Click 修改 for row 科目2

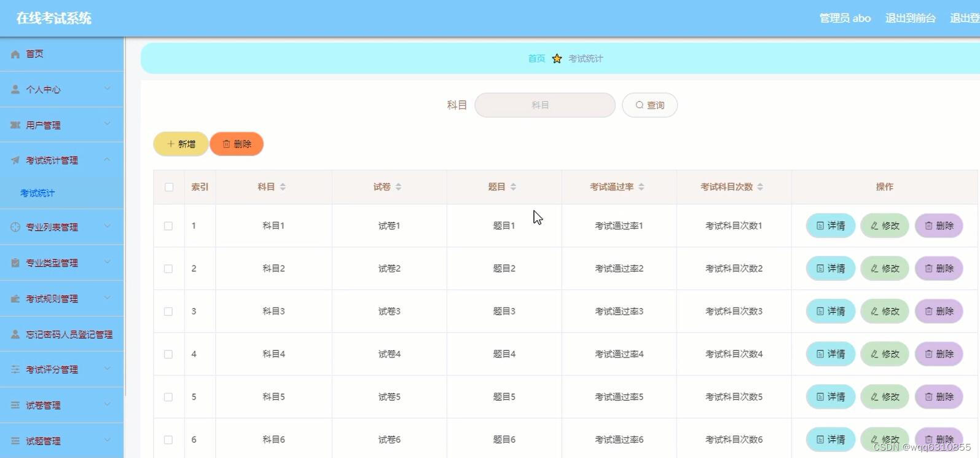pyautogui.click(x=885, y=269)
